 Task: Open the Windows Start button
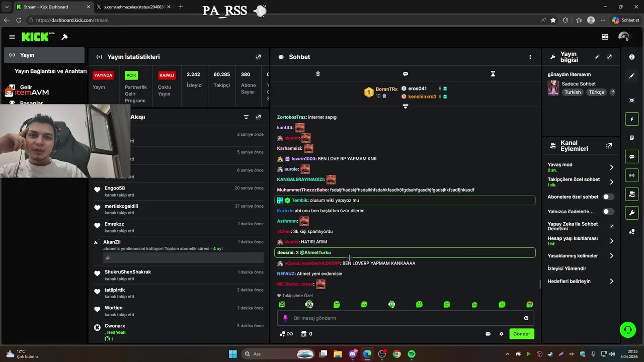(233, 354)
